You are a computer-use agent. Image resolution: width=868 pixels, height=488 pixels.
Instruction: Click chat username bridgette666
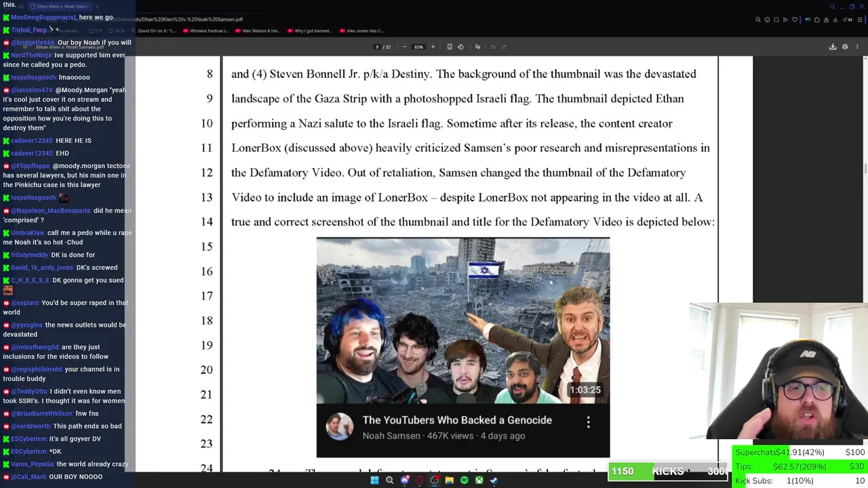tap(33, 43)
